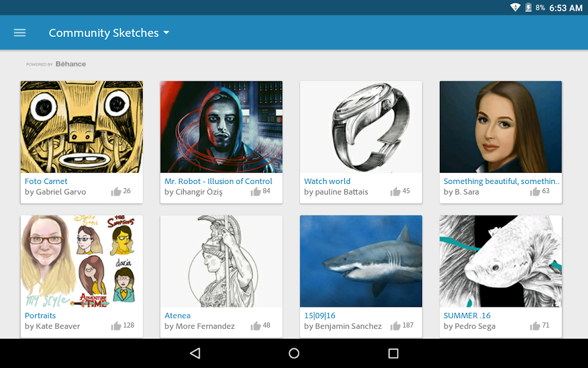Viewport: 588px width, 368px height.
Task: Like the Foto Carnet sketch
Action: [116, 191]
